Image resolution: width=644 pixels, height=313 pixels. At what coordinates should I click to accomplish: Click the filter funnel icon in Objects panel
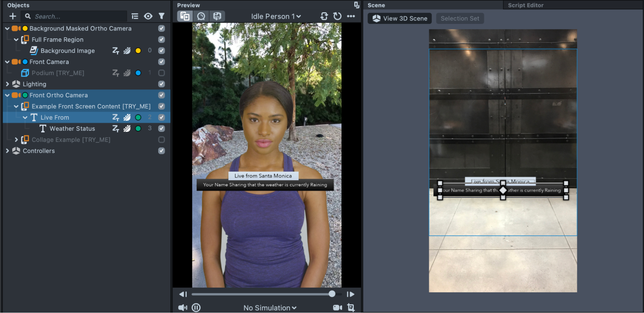[162, 16]
